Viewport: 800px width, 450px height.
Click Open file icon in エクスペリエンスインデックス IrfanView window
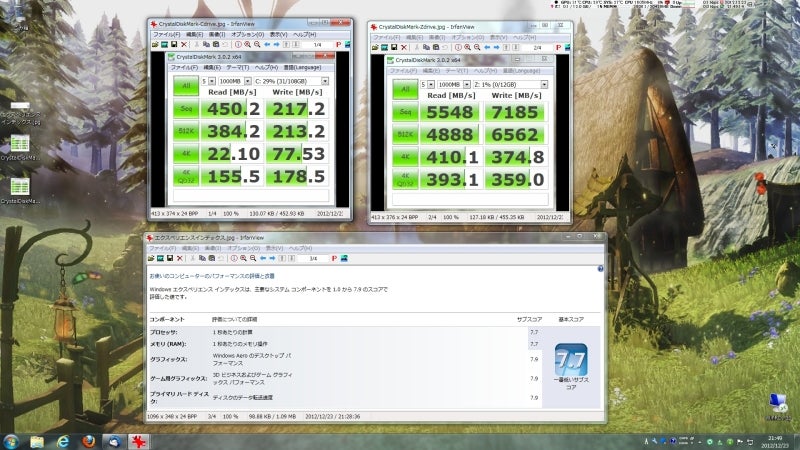tap(151, 259)
